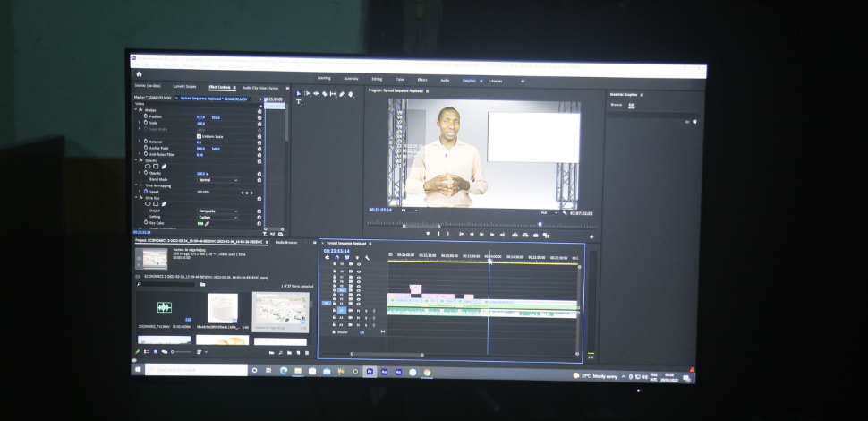Click the Key Color green swatch

pos(200,222)
